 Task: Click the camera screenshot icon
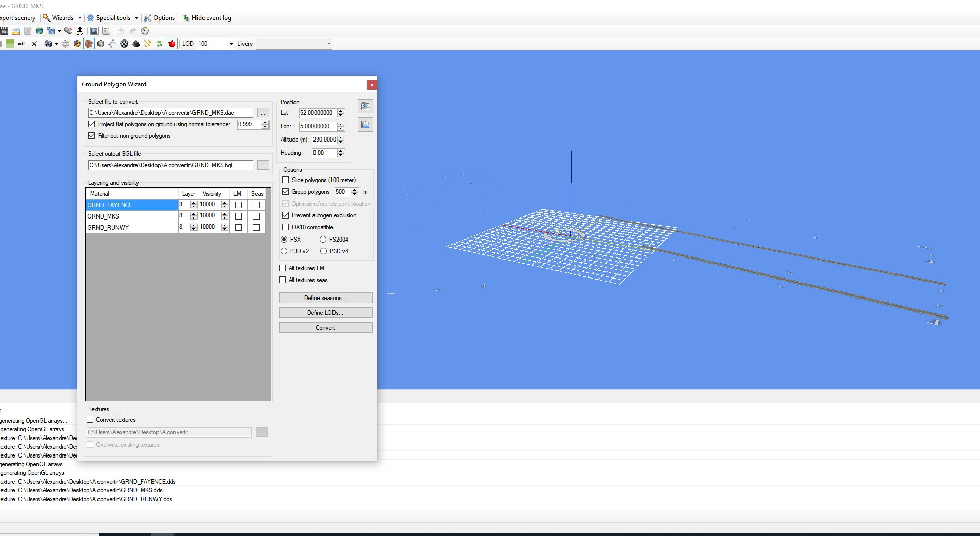point(48,44)
